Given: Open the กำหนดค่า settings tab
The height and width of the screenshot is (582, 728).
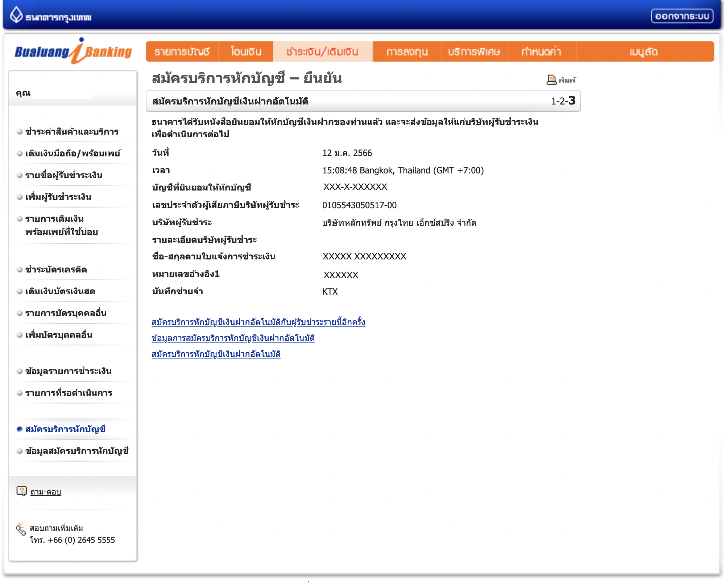Looking at the screenshot, I should pos(541,52).
